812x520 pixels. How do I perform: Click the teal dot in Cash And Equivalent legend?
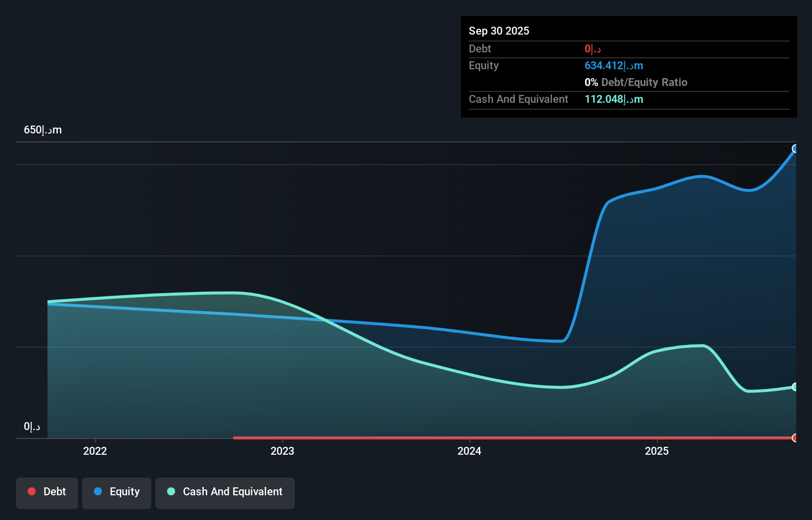coord(171,491)
